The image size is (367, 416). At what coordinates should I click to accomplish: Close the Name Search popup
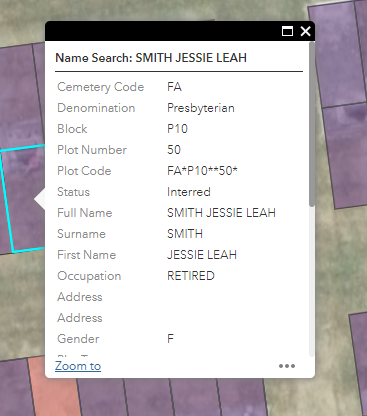305,31
